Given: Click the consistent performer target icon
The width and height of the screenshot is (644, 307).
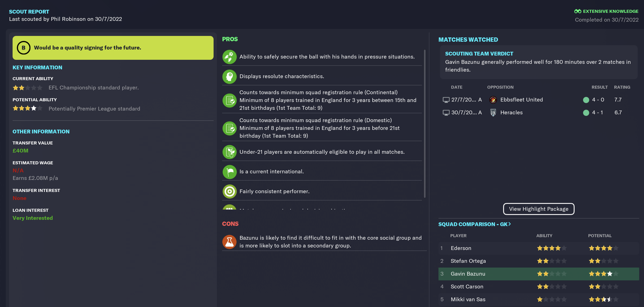Looking at the screenshot, I should pos(229,191).
